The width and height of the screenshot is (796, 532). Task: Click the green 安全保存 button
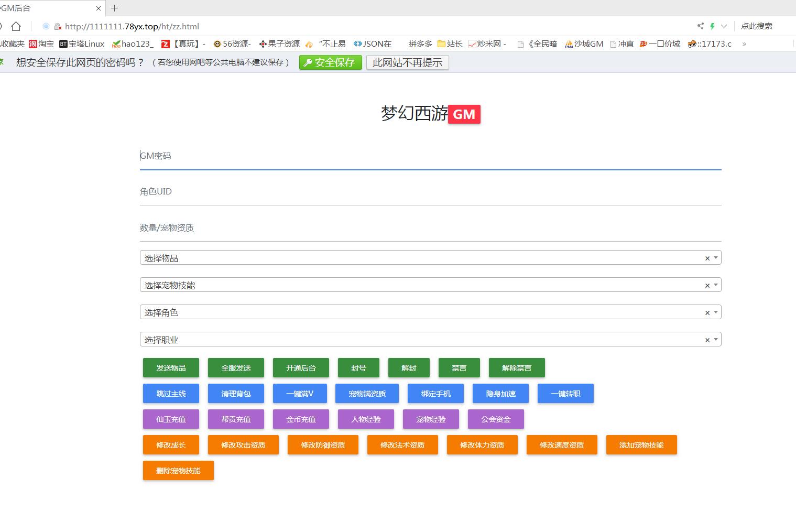click(x=330, y=62)
